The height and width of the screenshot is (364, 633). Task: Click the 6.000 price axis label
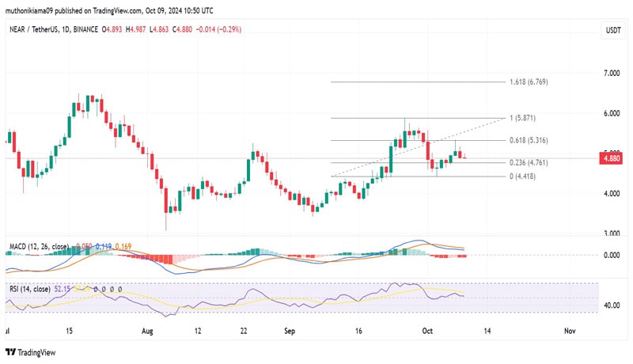pyautogui.click(x=612, y=113)
